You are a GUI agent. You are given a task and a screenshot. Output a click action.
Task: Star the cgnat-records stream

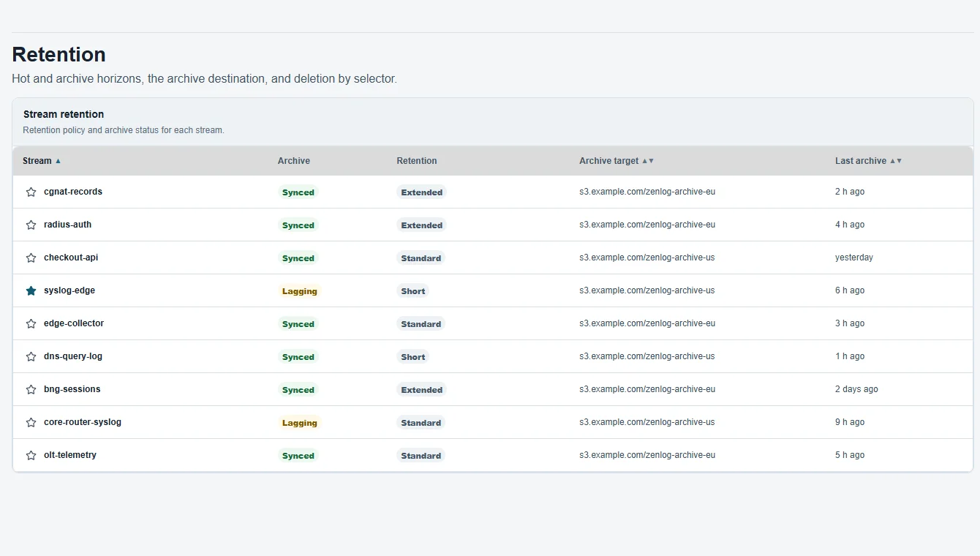[31, 192]
